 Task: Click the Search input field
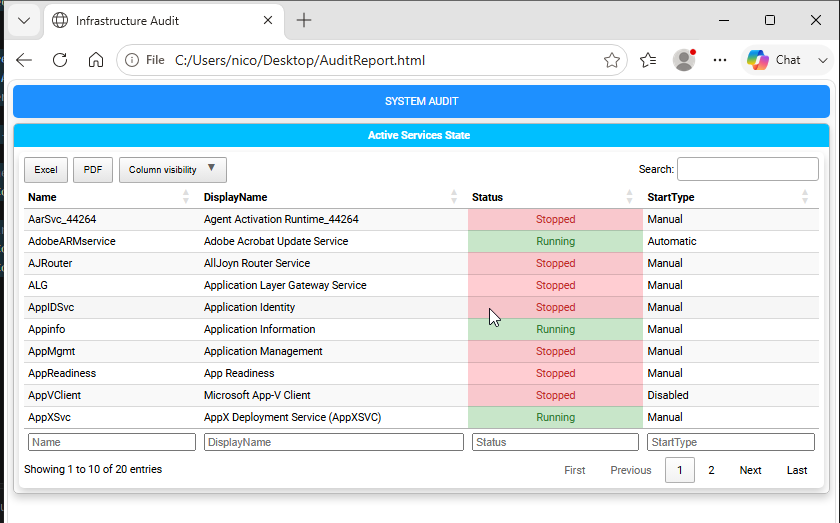coord(747,169)
